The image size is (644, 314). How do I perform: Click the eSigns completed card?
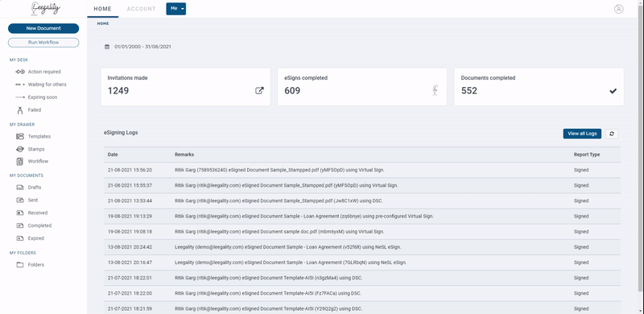click(362, 87)
